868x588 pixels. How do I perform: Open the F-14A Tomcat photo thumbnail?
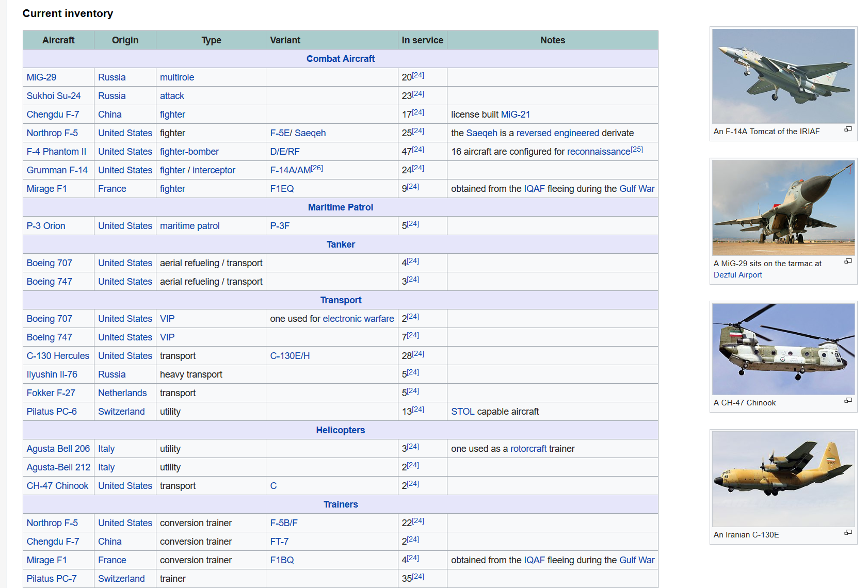(783, 76)
